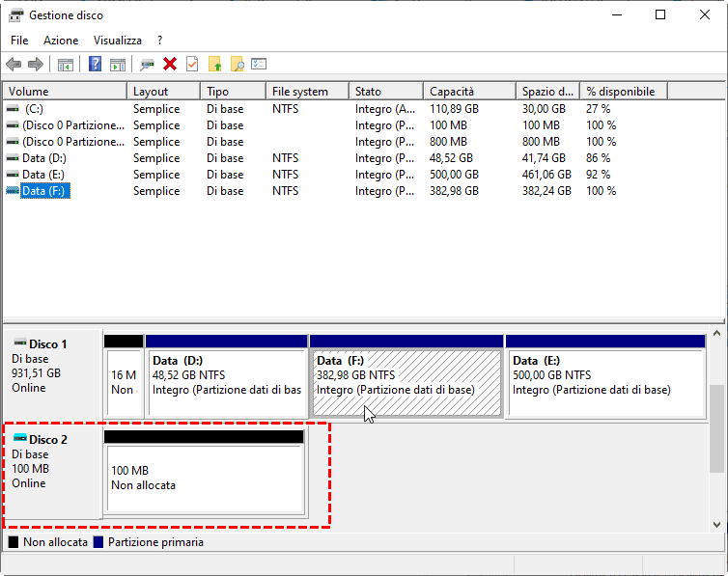Toggle the console tree toolbar icon
Screen dimensions: 728x576
66,65
